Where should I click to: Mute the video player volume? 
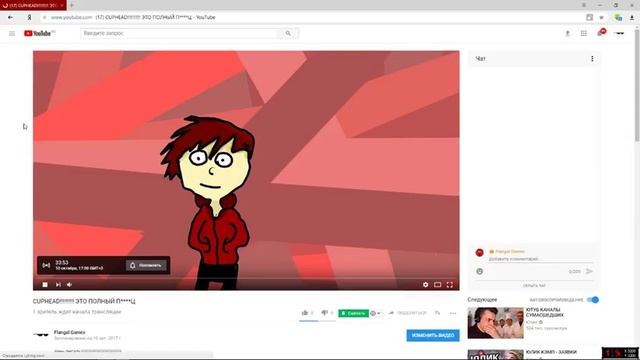click(70, 284)
